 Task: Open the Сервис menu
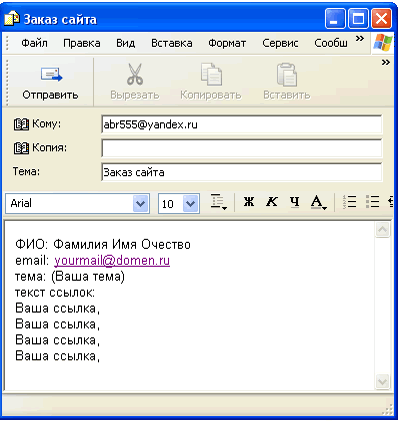(280, 43)
